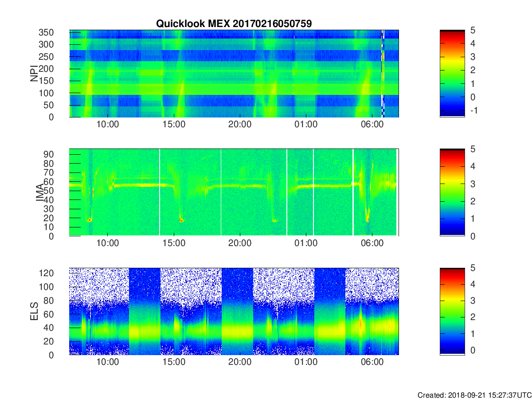Click the Created 2018-09-21 15:27:37UTC timestamp
Screen dimensions: 532x399
pos(474,395)
